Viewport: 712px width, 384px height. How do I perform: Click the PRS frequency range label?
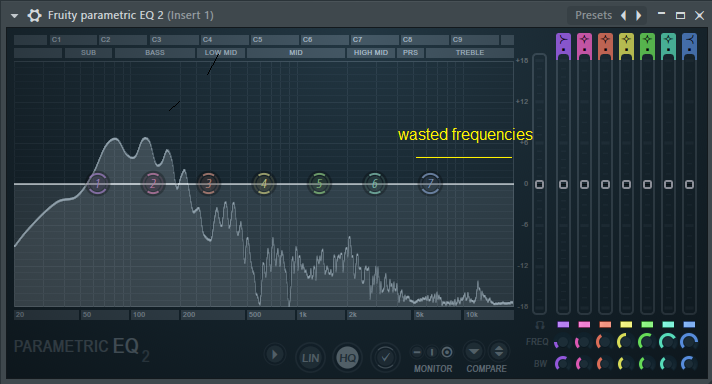click(x=410, y=53)
